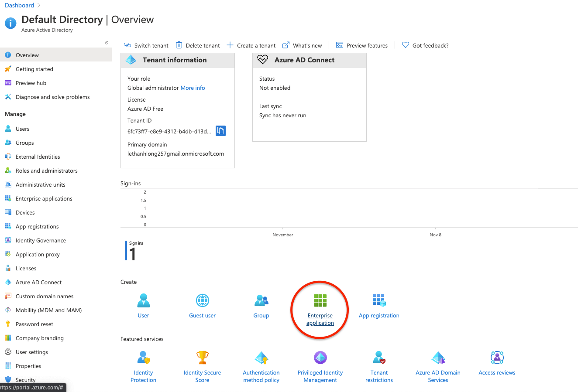Click the Access reviews icon

(x=497, y=358)
